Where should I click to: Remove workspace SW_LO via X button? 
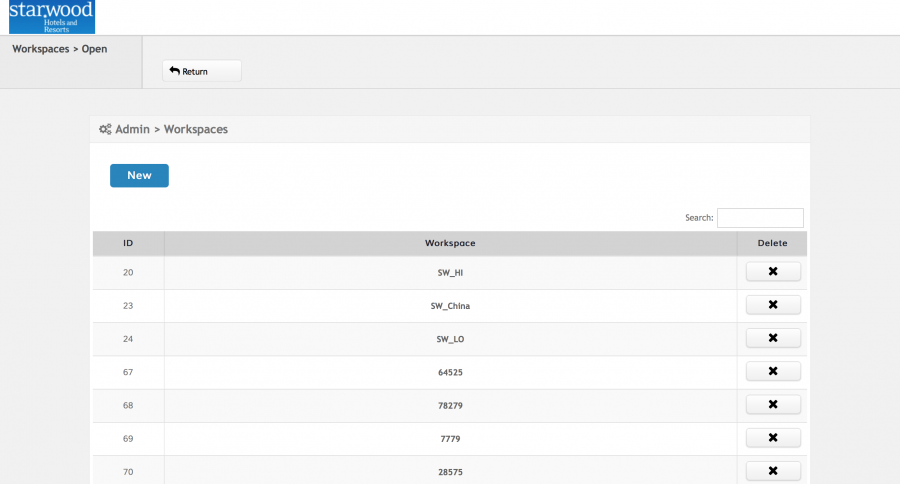773,338
